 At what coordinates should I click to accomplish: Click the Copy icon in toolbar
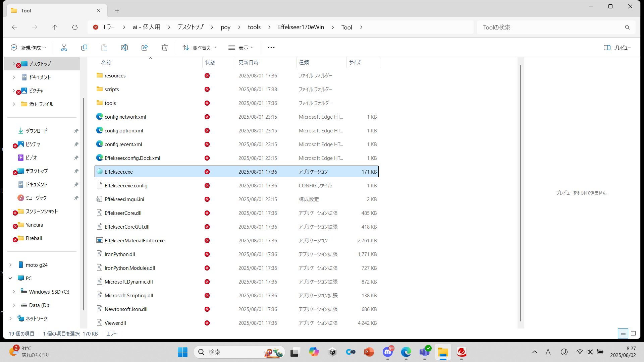point(84,48)
